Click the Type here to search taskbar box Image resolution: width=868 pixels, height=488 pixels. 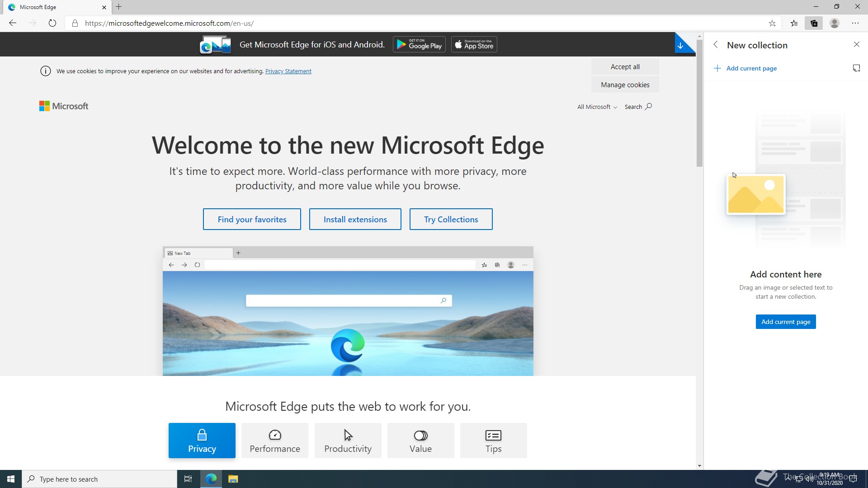pyautogui.click(x=99, y=479)
